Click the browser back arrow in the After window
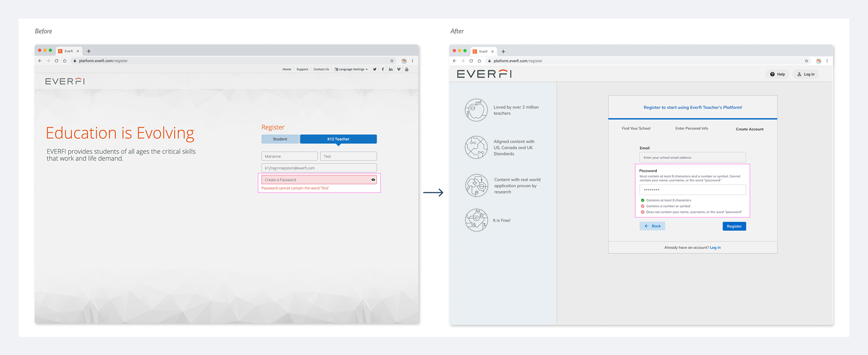Image resolution: width=868 pixels, height=355 pixels. tap(454, 61)
